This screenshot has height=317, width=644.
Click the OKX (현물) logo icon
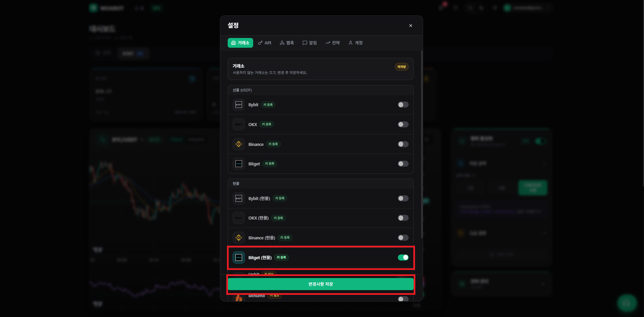[x=239, y=218]
